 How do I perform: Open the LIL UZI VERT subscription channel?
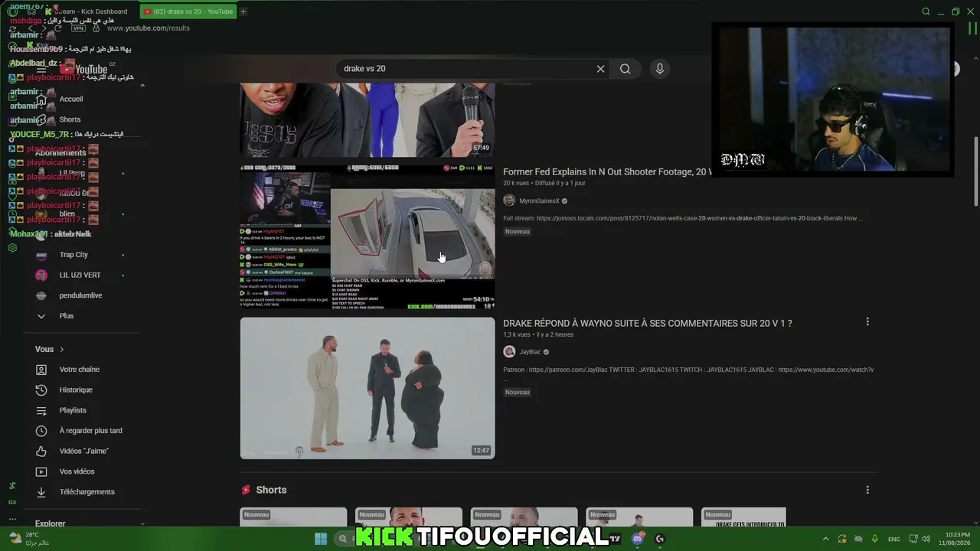pos(80,275)
